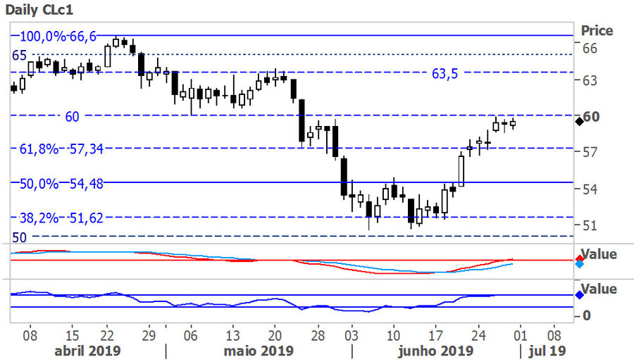Click the red diamond indicator marker
The image size is (634, 364).
tap(580, 258)
